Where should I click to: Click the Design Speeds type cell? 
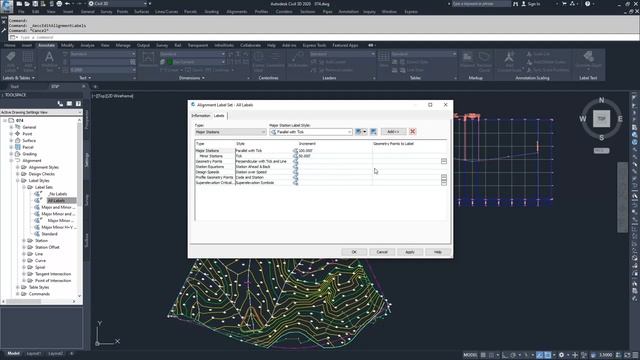[x=215, y=172]
